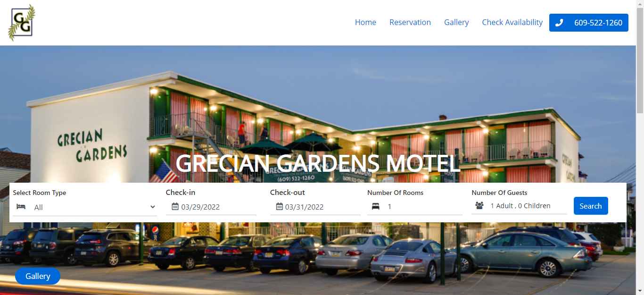
Task: Click the bed icon beside room type
Action: [x=21, y=207]
